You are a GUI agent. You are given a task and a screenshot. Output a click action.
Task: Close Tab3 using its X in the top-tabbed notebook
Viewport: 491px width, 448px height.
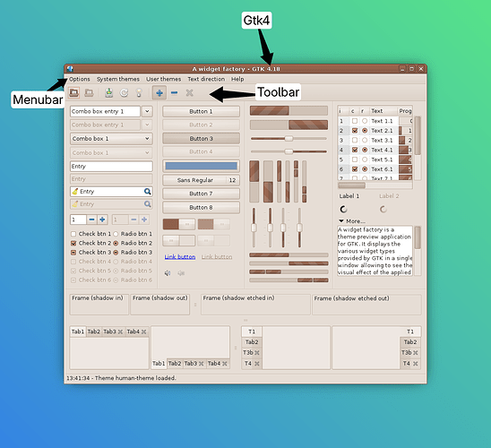(x=120, y=332)
